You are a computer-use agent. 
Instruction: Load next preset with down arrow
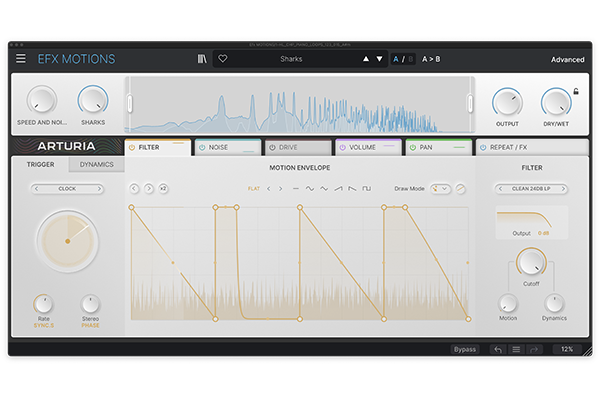coord(379,59)
